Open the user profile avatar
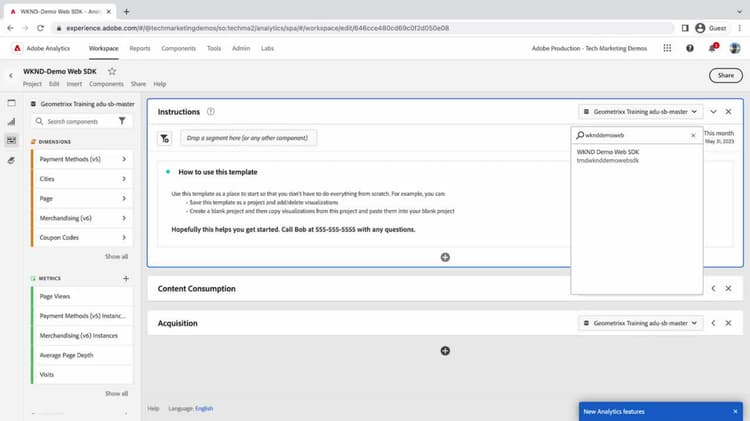This screenshot has height=421, width=750. point(735,48)
